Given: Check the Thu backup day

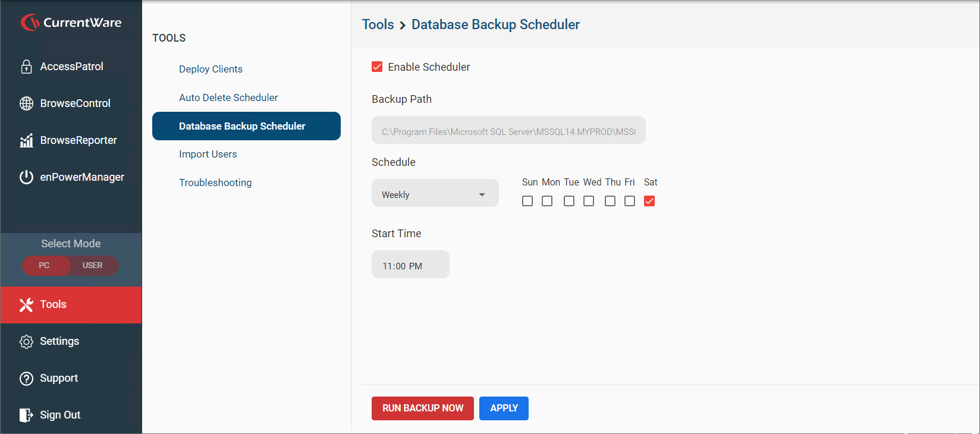Looking at the screenshot, I should [610, 201].
